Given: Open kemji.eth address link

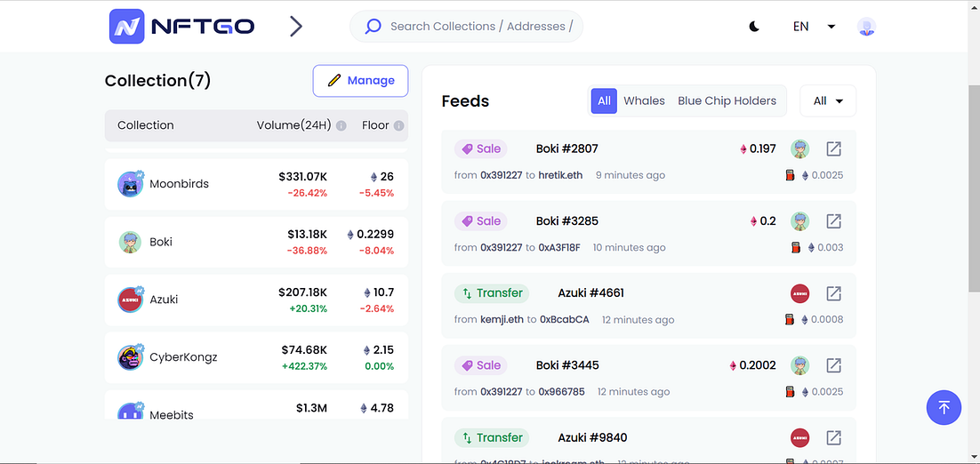Looking at the screenshot, I should tap(502, 320).
